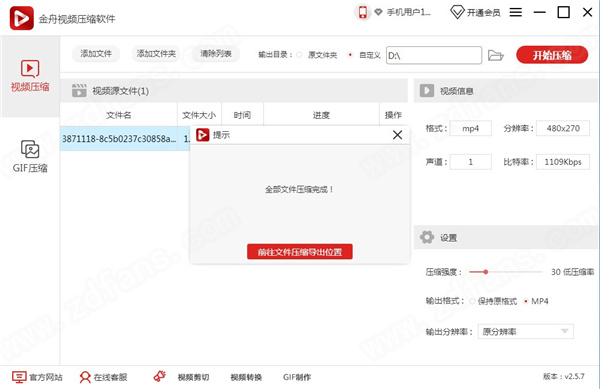Click the D:\ output path field
Screen dimensions: 600x389
[434, 55]
